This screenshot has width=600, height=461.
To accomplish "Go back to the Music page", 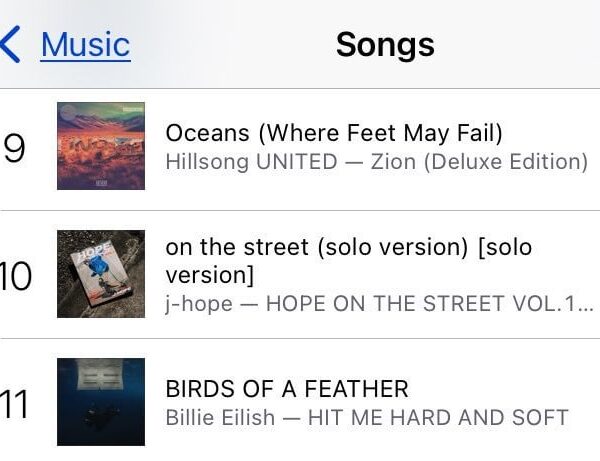I will click(x=85, y=44).
